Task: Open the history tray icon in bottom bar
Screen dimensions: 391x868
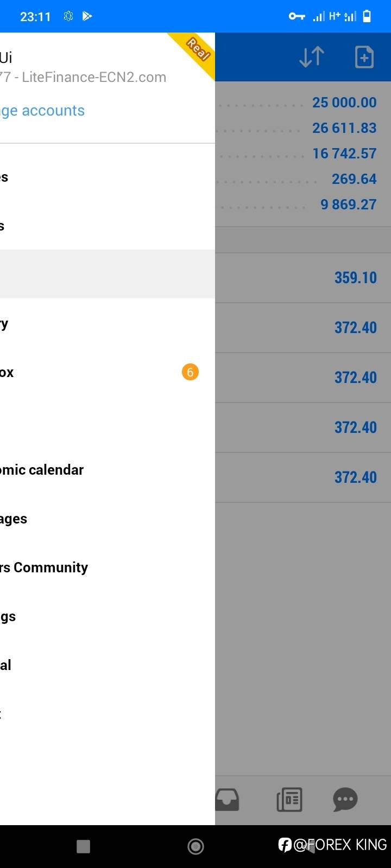Action: [228, 800]
